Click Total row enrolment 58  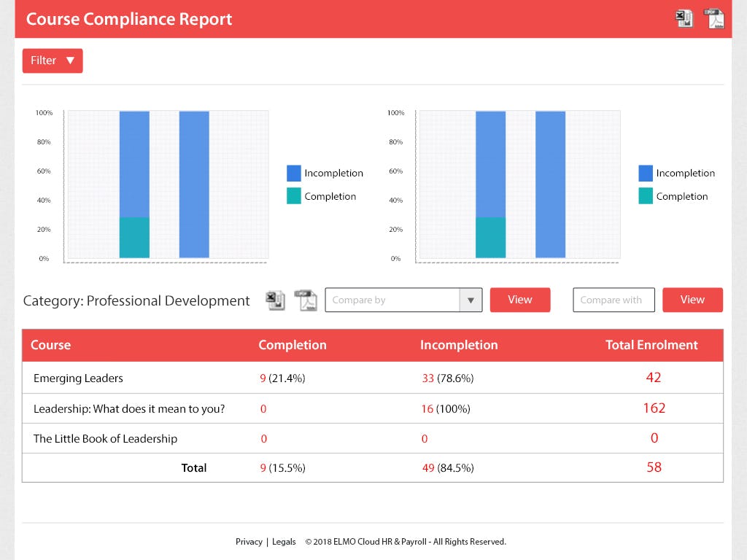[x=654, y=467]
